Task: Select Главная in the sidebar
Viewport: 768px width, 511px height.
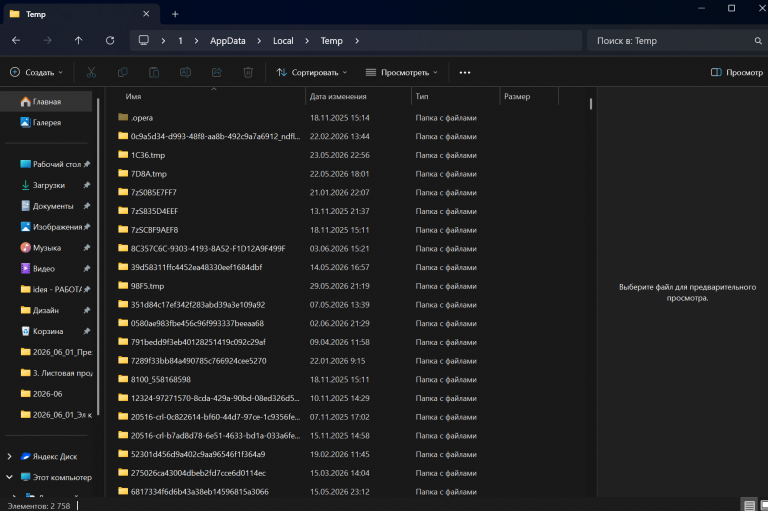Action: coord(47,101)
